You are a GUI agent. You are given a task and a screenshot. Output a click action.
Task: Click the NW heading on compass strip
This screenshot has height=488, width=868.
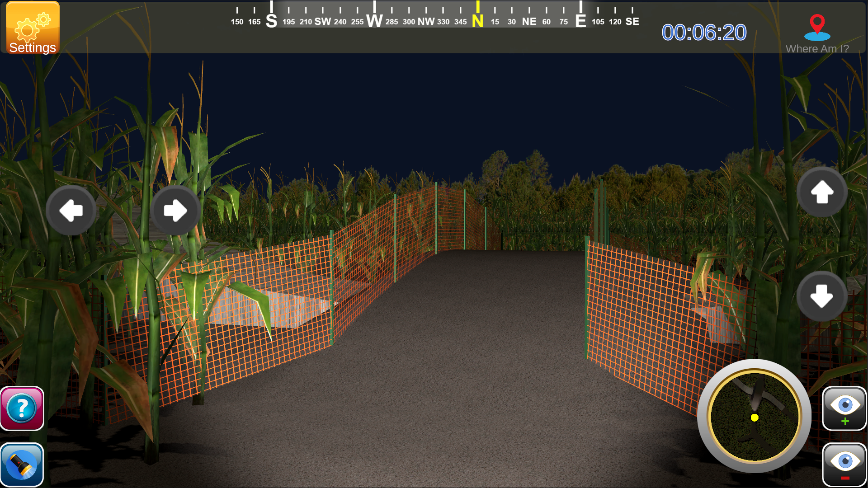pos(426,21)
